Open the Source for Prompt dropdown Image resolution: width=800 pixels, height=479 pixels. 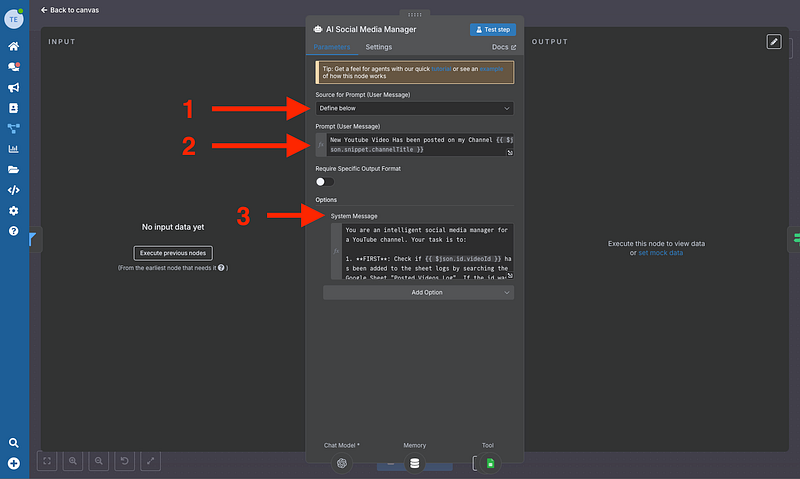pos(414,108)
